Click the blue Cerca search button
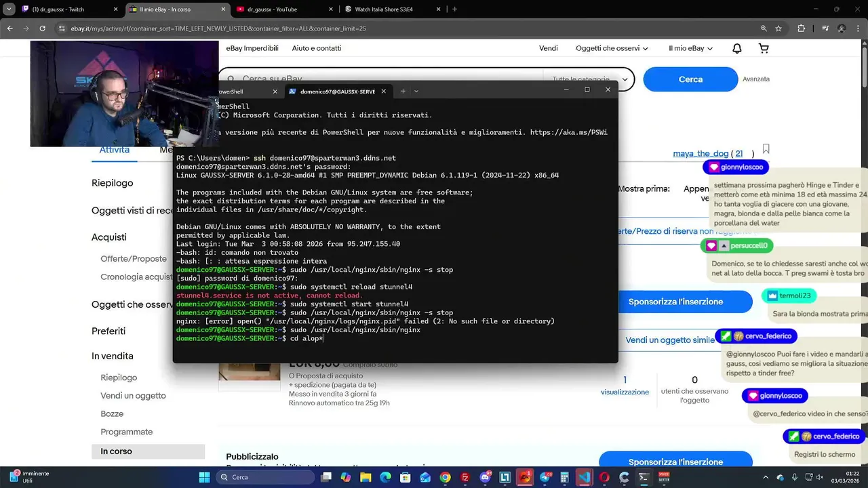Image resolution: width=868 pixels, height=488 pixels. (x=690, y=79)
